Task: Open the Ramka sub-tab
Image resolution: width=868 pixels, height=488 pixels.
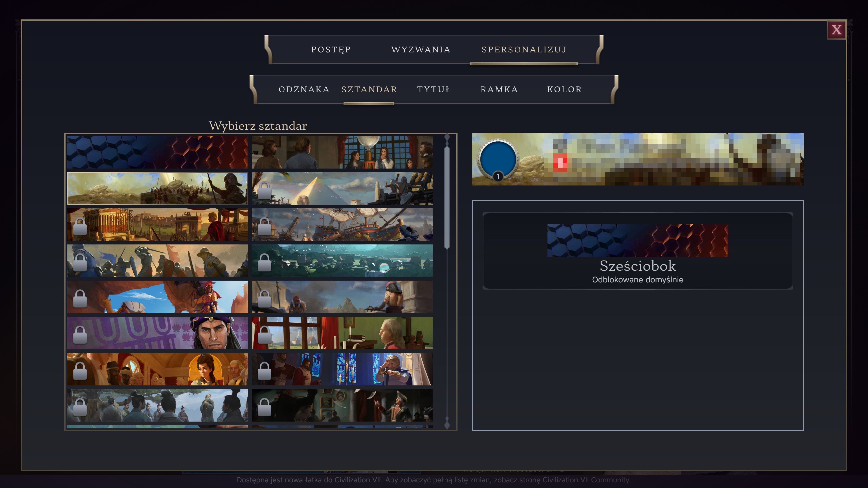Action: 499,89
